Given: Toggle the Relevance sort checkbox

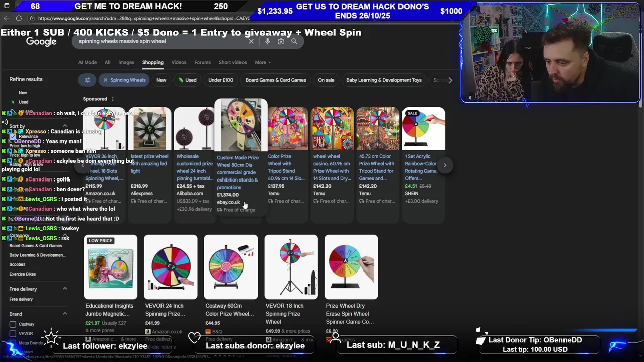Looking at the screenshot, I should [x=13, y=136].
